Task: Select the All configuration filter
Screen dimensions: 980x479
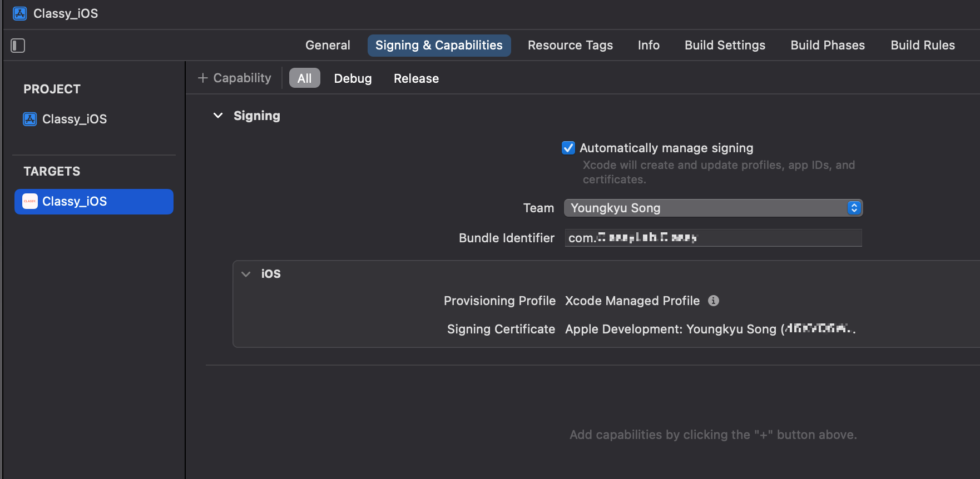Action: [305, 78]
